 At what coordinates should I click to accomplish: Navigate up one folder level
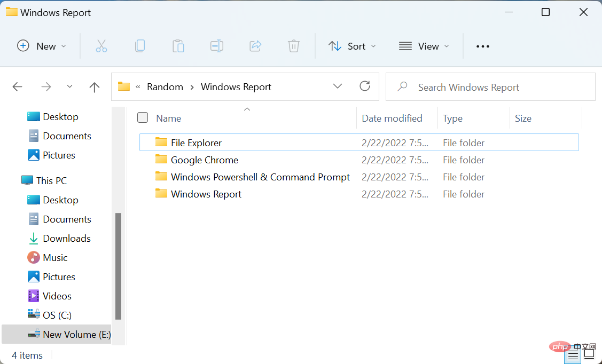(x=94, y=86)
